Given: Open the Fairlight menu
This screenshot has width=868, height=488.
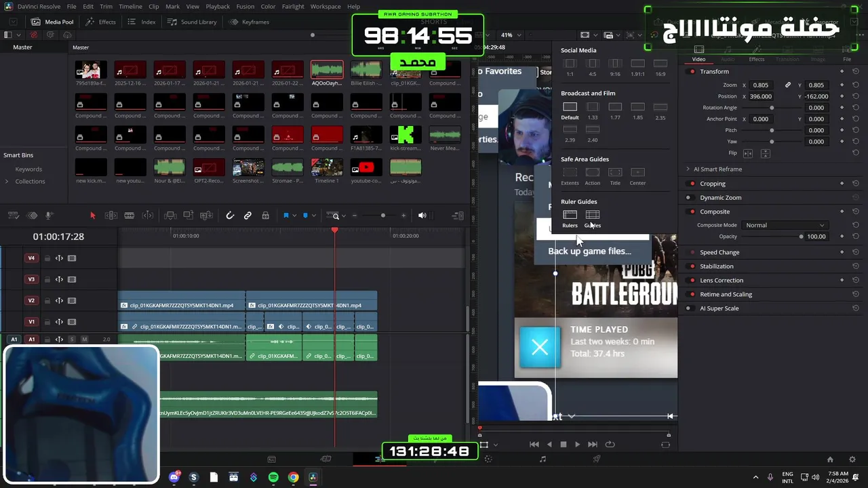Looking at the screenshot, I should coord(293,6).
